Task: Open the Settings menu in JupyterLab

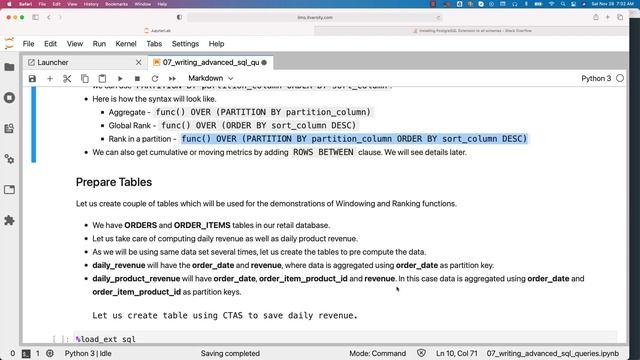Action: pyautogui.click(x=185, y=44)
